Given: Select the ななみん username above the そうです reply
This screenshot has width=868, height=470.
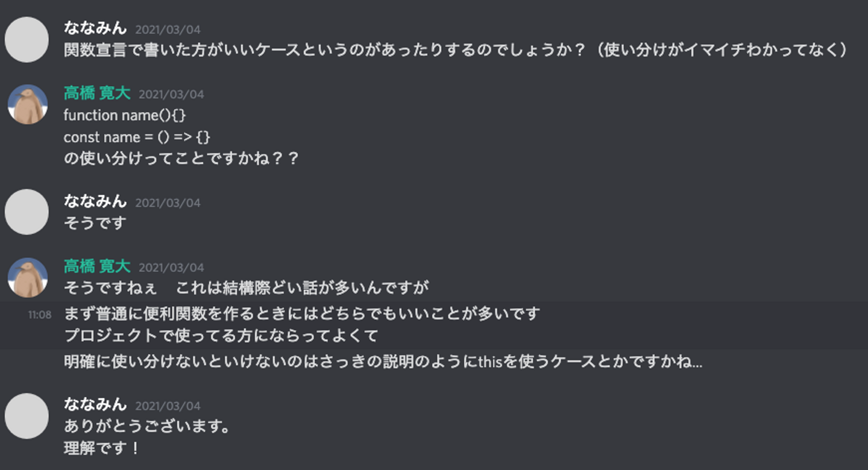Looking at the screenshot, I should 95,201.
